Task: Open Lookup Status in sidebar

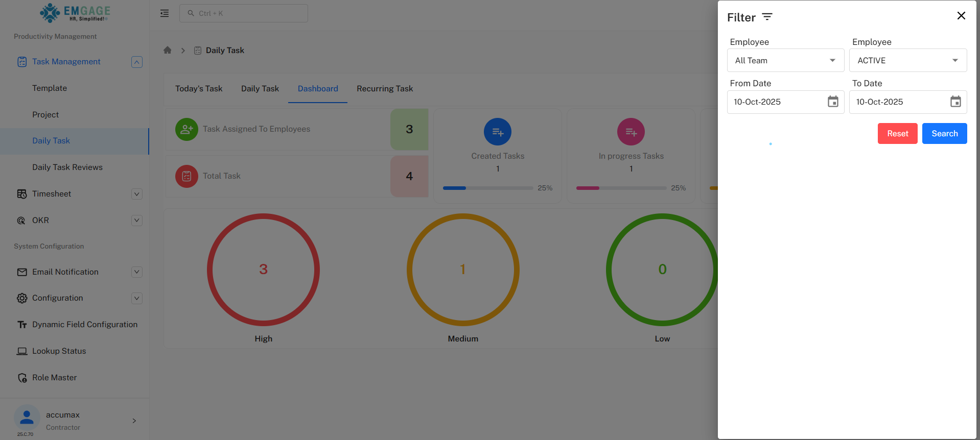Action: click(x=59, y=351)
